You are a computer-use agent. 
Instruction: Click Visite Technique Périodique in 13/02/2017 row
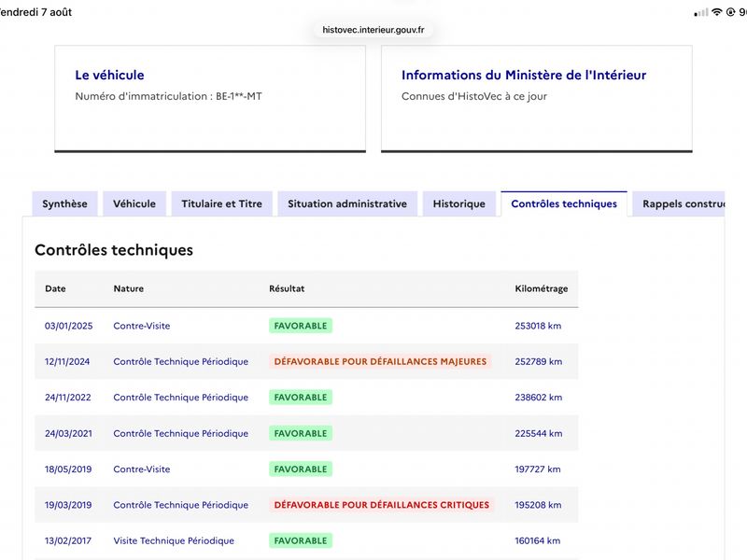[x=174, y=540]
